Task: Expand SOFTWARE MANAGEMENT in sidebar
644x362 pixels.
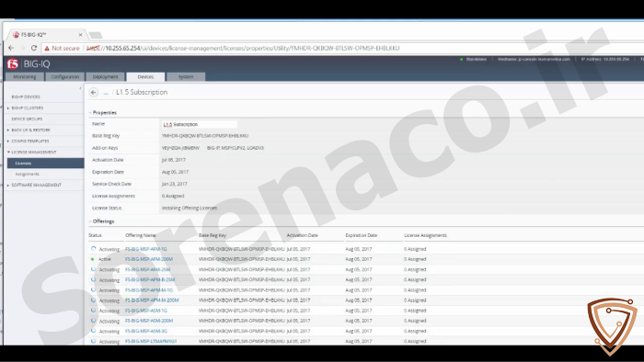Action: pyautogui.click(x=8, y=186)
